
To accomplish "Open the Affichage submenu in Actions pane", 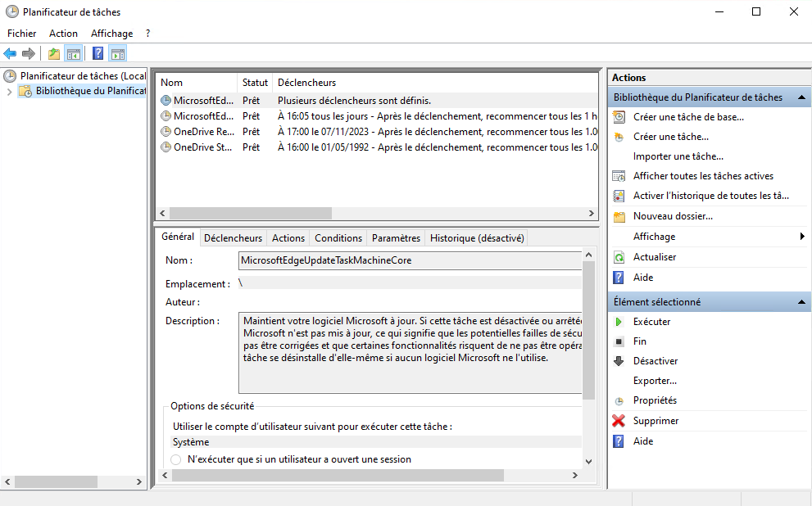I will pyautogui.click(x=801, y=237).
